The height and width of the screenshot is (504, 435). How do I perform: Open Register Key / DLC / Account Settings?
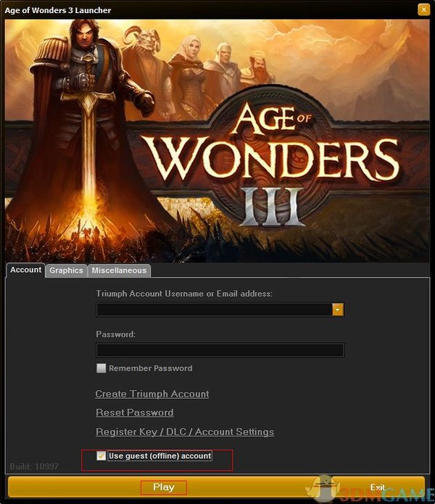(x=185, y=431)
